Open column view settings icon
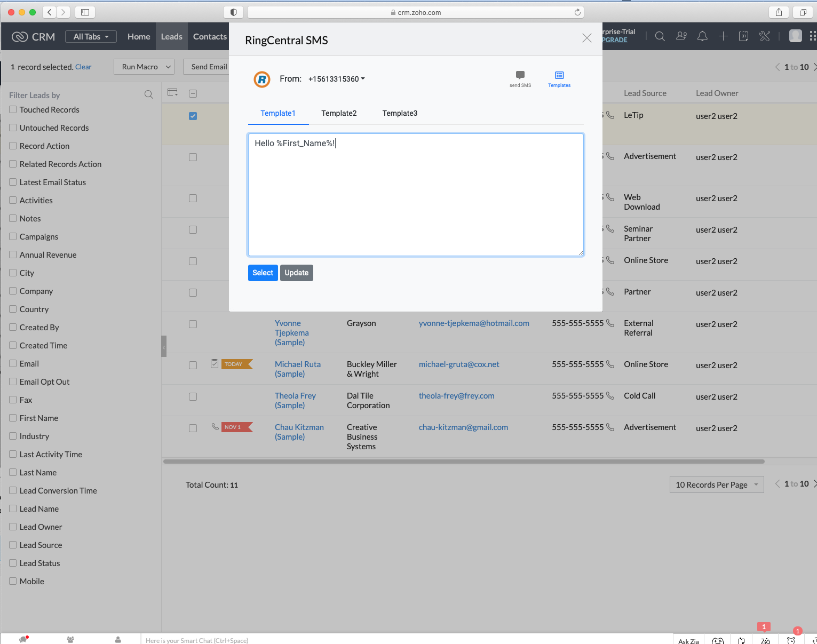817x644 pixels. pos(172,92)
